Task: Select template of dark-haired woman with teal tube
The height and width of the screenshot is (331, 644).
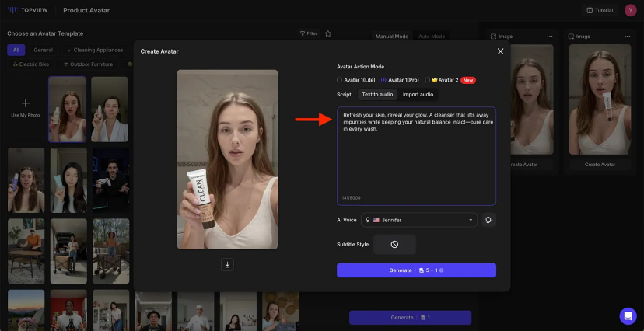Action: 68,180
